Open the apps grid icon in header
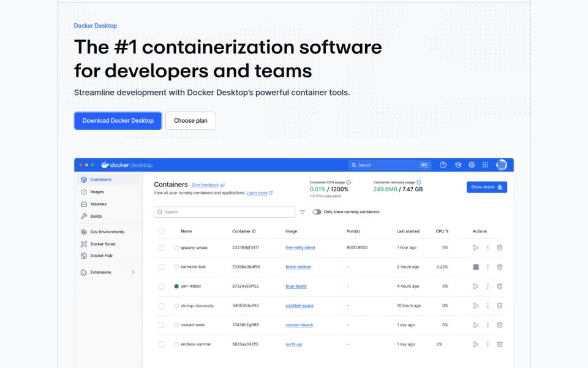 coord(485,165)
